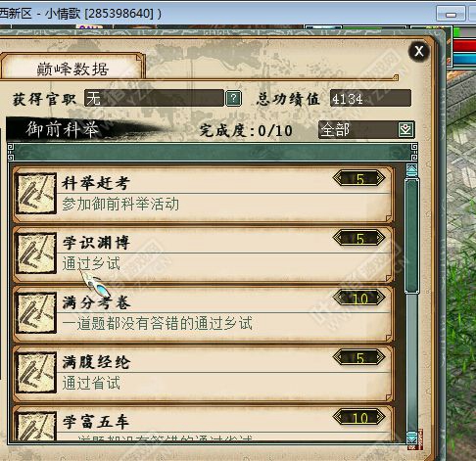The height and width of the screenshot is (461, 476).
Task: Click the 满腹经纶 achievement scroll icon
Action: 36,373
